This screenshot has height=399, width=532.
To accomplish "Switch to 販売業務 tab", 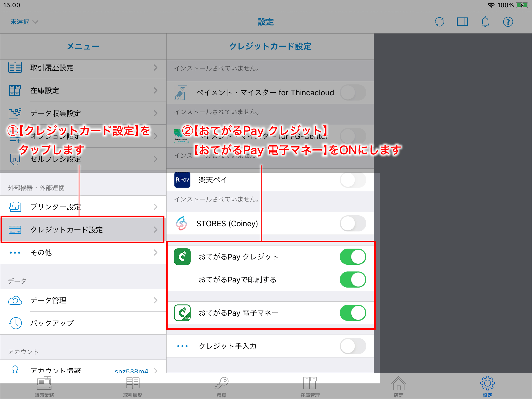I will 44,387.
